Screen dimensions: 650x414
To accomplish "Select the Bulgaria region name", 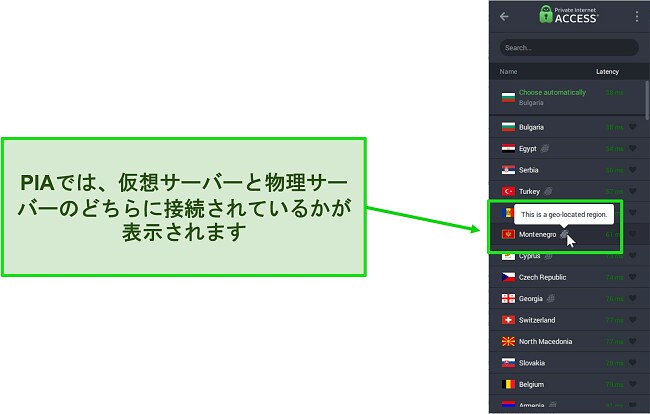I will click(x=531, y=127).
